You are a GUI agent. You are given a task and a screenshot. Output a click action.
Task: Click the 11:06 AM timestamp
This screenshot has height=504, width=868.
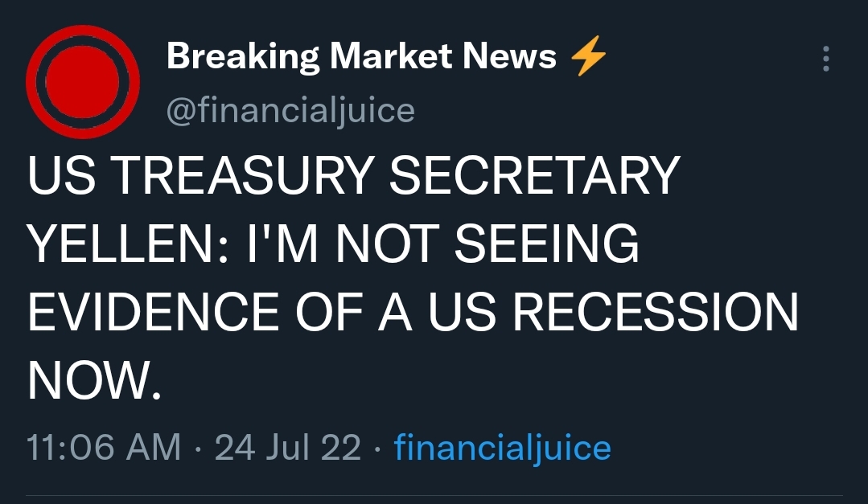104,448
